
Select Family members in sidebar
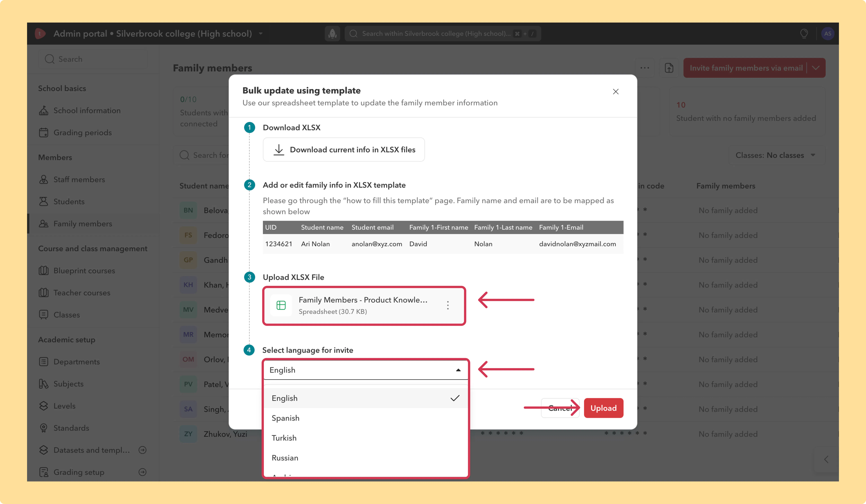pos(93,224)
